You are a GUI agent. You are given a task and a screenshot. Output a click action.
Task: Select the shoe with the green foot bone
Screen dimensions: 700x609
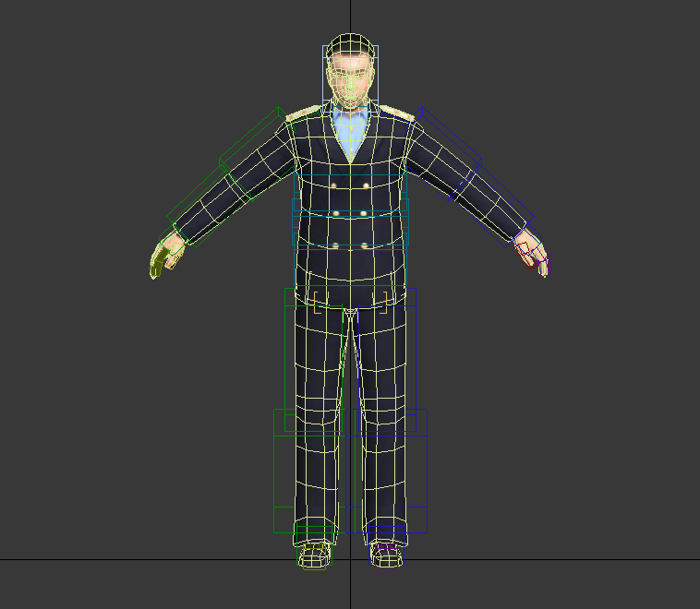tap(314, 555)
